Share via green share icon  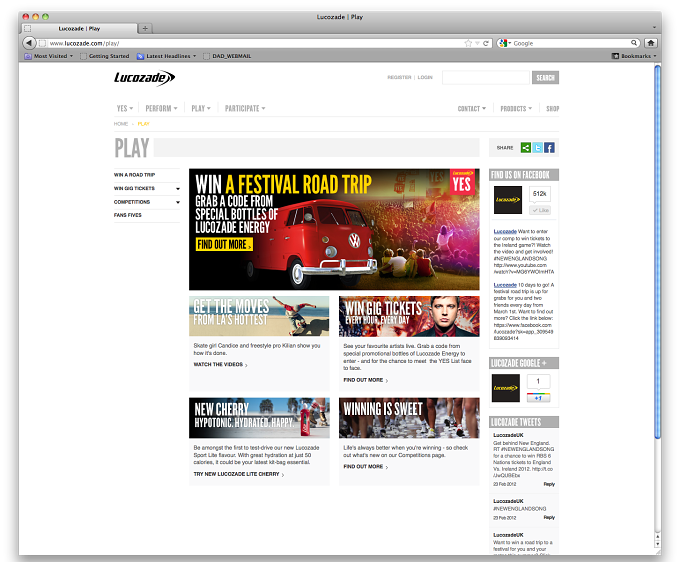526,148
